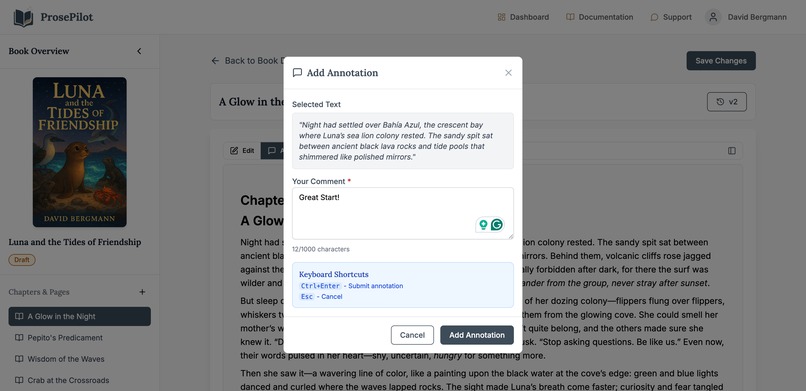Click the Esc shortcut label
The image size is (806, 391).
coord(306,296)
